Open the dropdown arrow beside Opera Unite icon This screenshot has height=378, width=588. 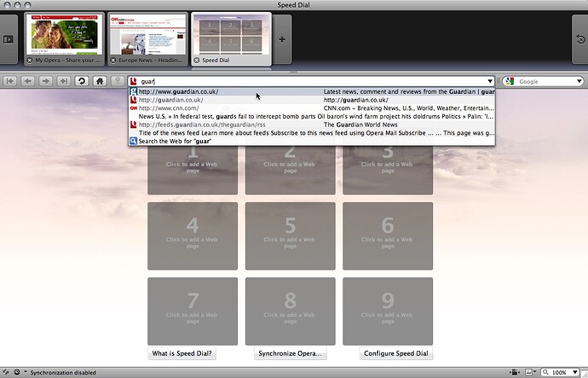(25, 372)
